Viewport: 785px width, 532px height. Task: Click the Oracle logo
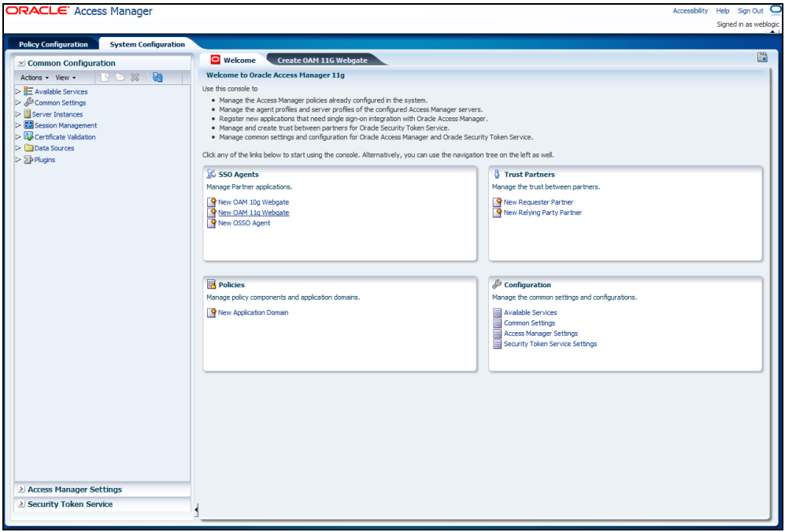point(38,10)
